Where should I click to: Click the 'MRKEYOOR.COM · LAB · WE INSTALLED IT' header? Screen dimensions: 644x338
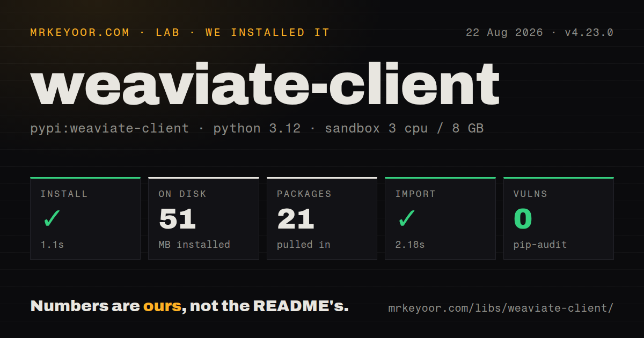point(180,33)
